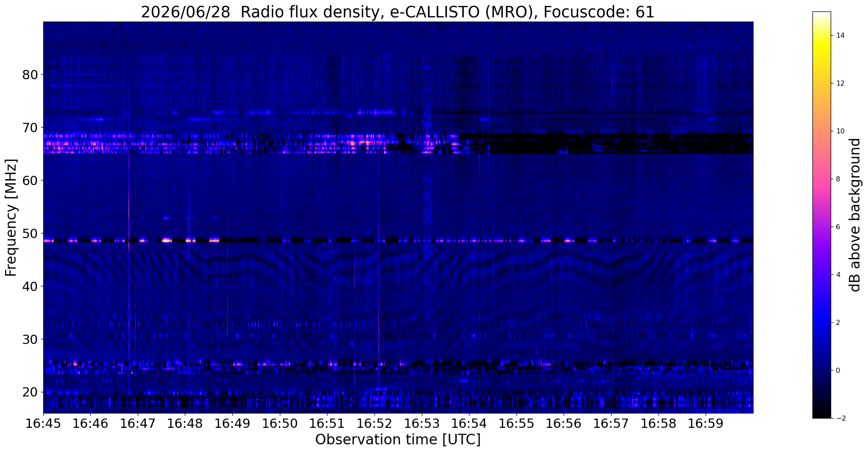Click the colorbar tick value 12
The height and width of the screenshot is (452, 868).
click(x=840, y=83)
